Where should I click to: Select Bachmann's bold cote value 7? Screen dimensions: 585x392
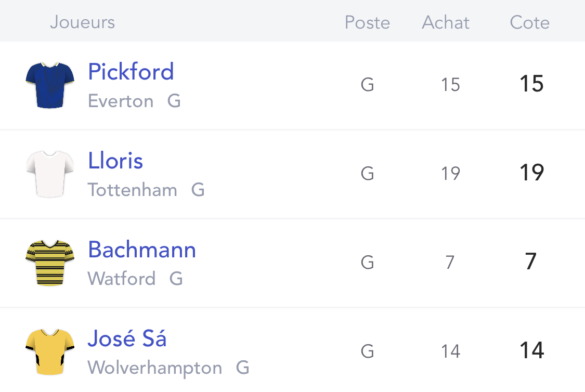(x=530, y=262)
